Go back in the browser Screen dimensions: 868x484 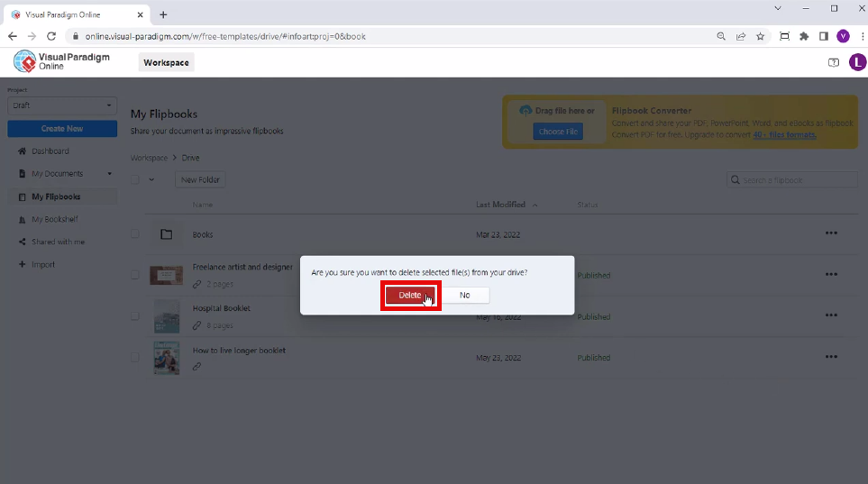(x=13, y=37)
